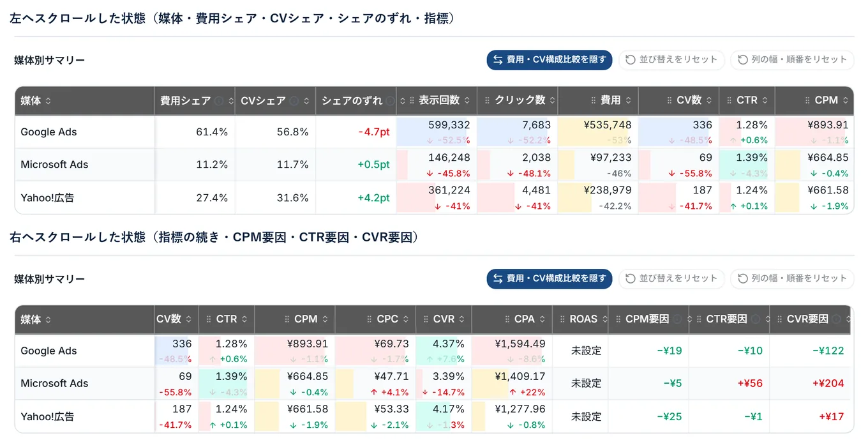
Task: Sort by CTR in the right-scrolled table
Action: click(x=246, y=319)
